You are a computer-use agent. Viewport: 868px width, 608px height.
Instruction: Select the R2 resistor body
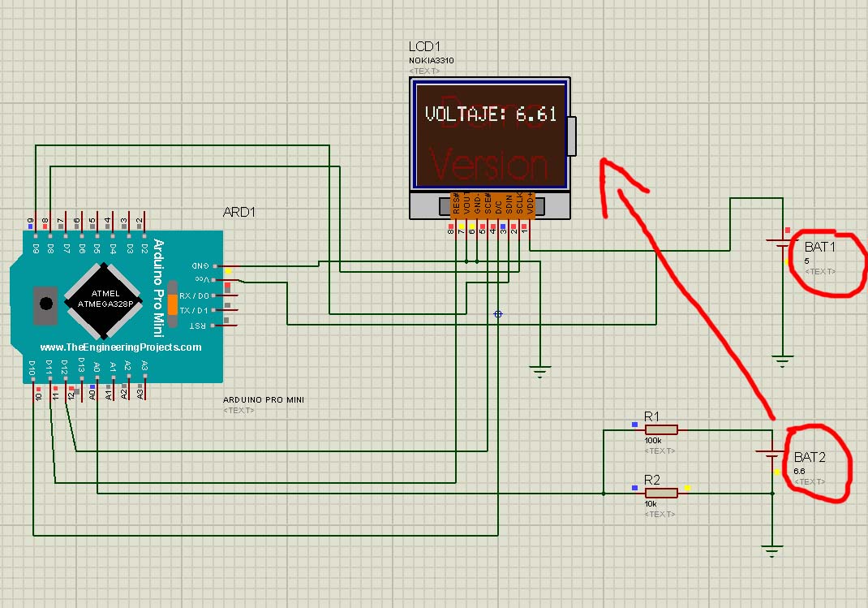click(661, 493)
